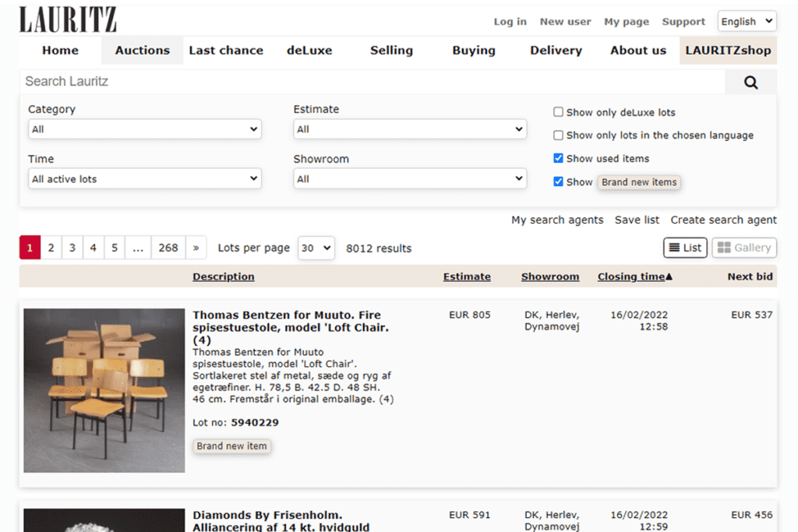
Task: Click the Lauritz logo
Action: coord(67,19)
